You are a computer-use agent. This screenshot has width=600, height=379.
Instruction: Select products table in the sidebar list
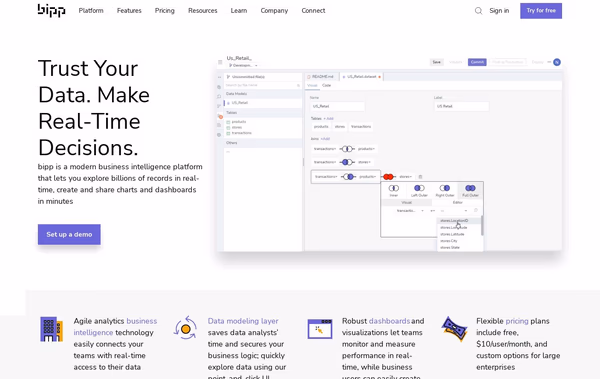click(x=239, y=122)
